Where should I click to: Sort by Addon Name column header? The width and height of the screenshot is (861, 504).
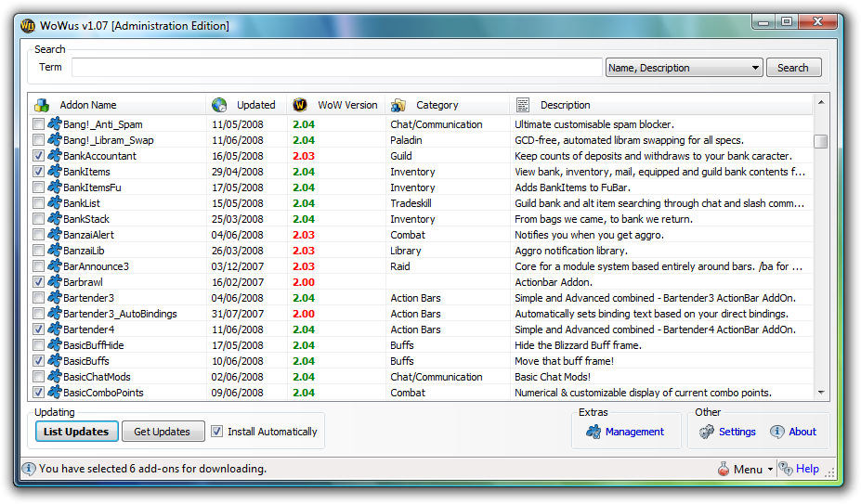[118, 105]
